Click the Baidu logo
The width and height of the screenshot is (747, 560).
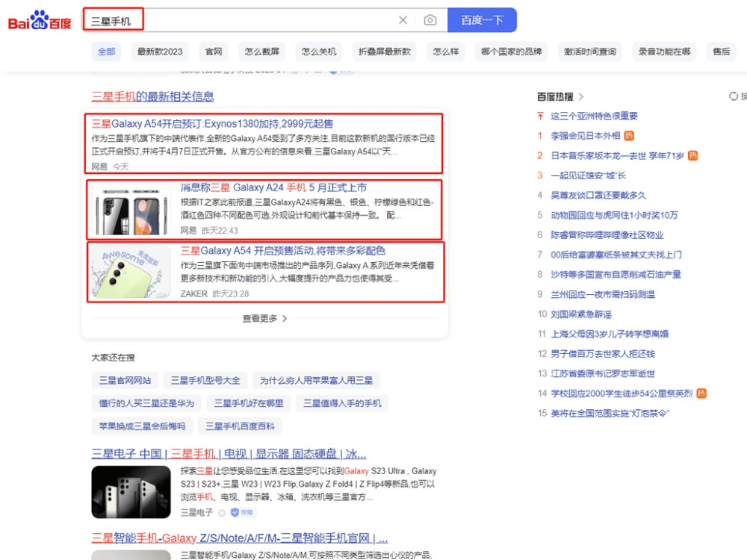coord(40,20)
